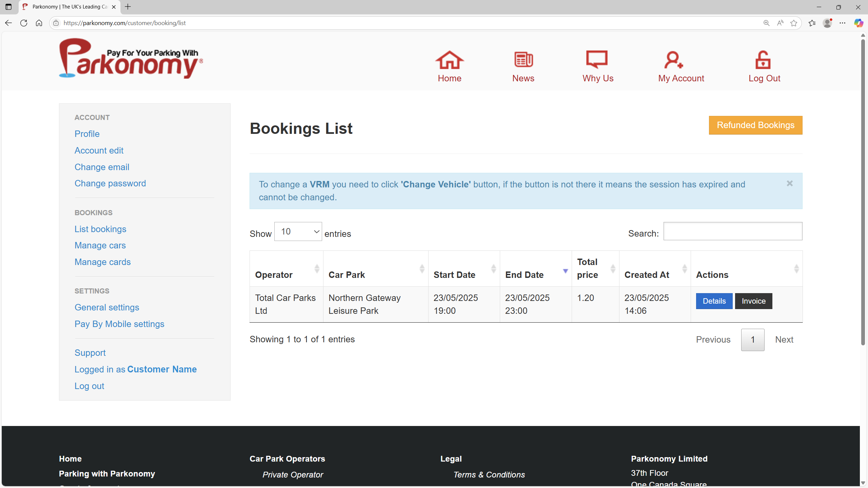Image resolution: width=868 pixels, height=488 pixels.
Task: Open the News newspaper icon
Action: 523,60
